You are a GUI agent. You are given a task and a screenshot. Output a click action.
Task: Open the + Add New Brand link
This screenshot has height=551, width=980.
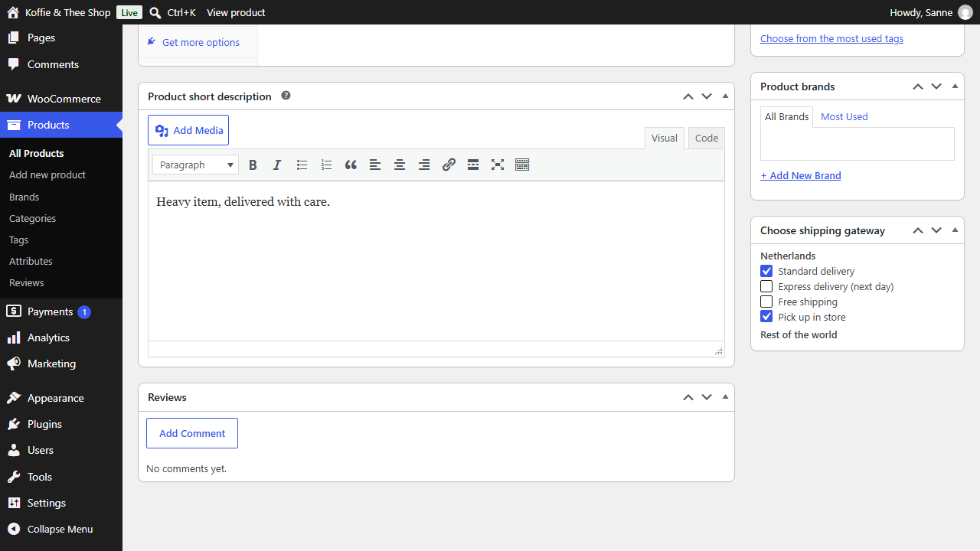point(801,175)
